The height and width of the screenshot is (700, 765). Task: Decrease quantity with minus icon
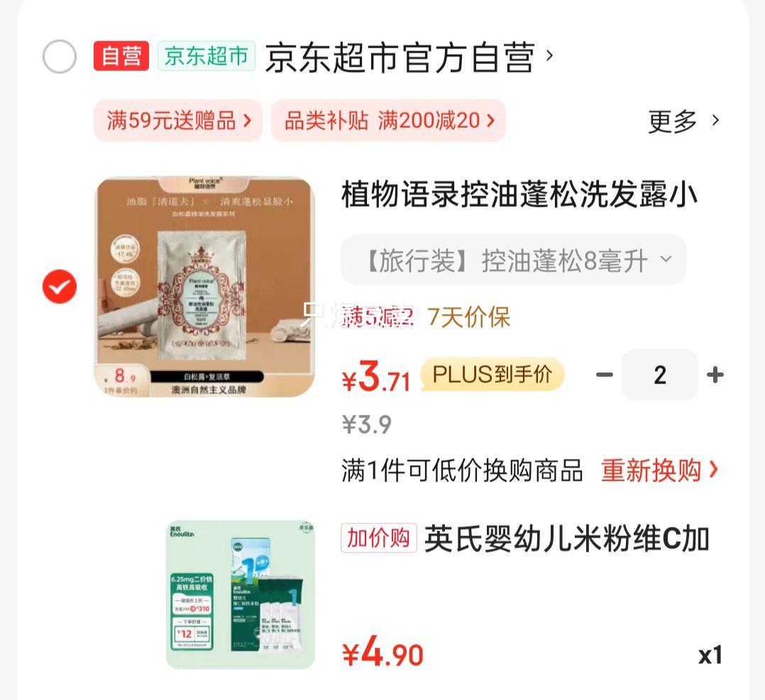[x=605, y=375]
